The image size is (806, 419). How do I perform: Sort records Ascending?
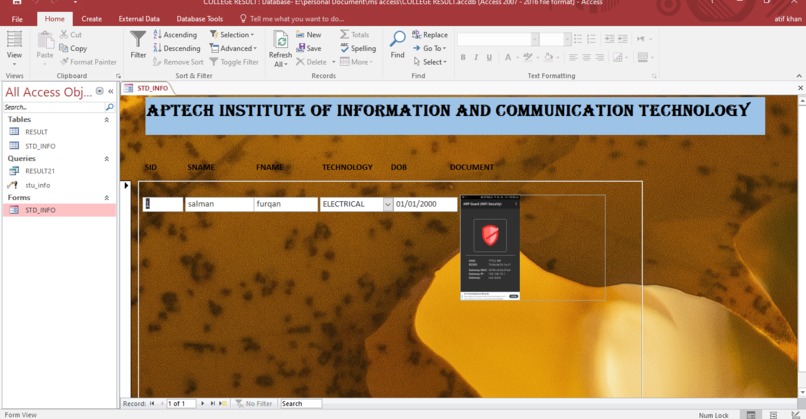(175, 34)
